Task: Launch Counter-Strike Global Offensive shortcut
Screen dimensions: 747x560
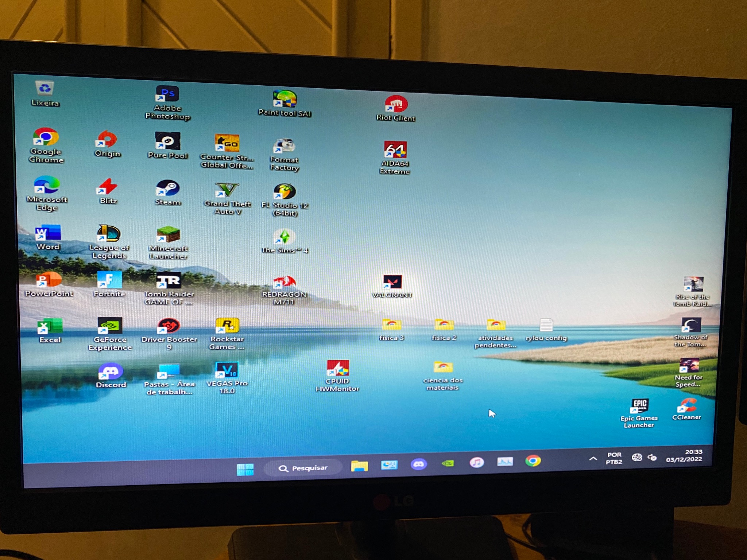Action: coord(227,151)
